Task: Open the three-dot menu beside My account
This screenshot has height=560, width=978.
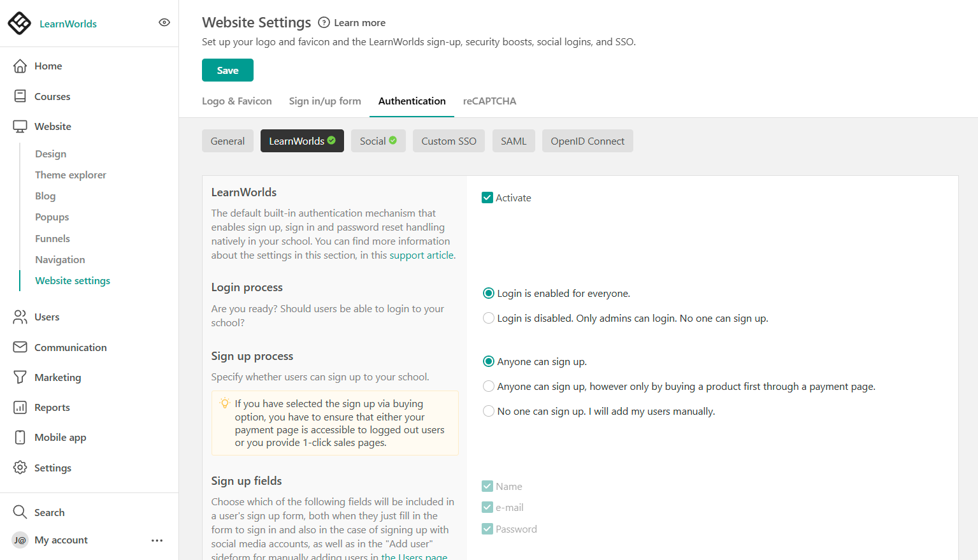Action: point(157,540)
